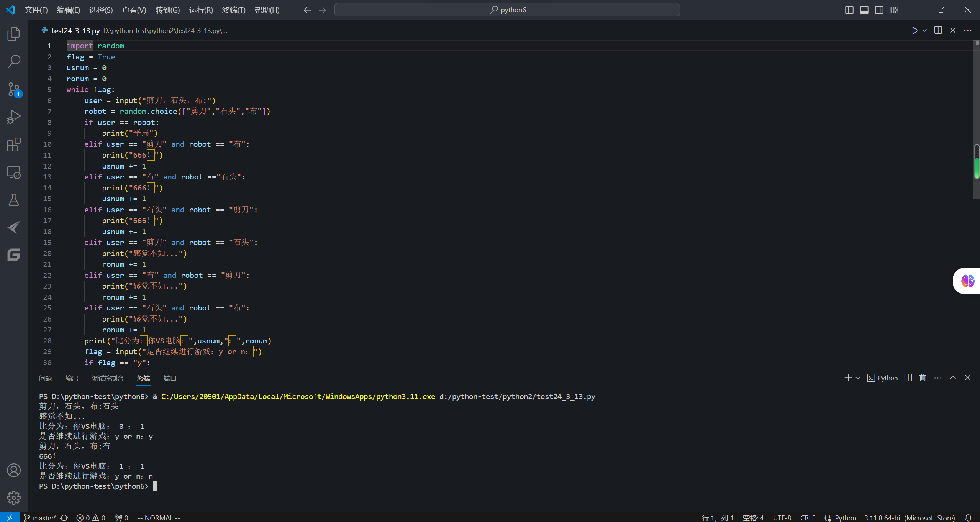Open the Source Control view with badge

14,90
